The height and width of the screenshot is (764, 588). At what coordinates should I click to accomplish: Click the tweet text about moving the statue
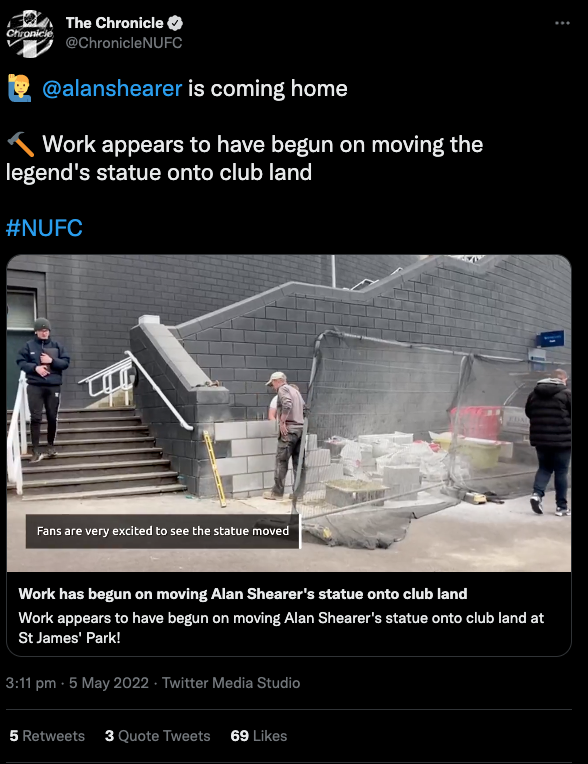pyautogui.click(x=245, y=158)
